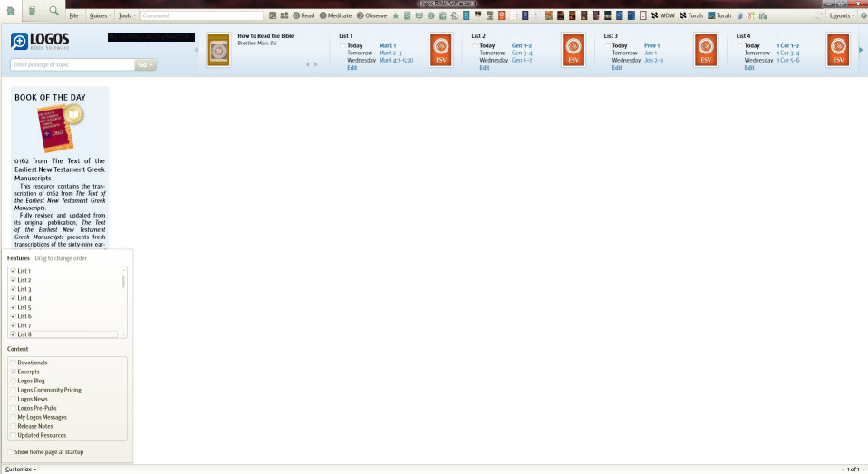This screenshot has width=868, height=474.
Task: Enable Logos Community Pricing checkbox
Action: [x=14, y=390]
